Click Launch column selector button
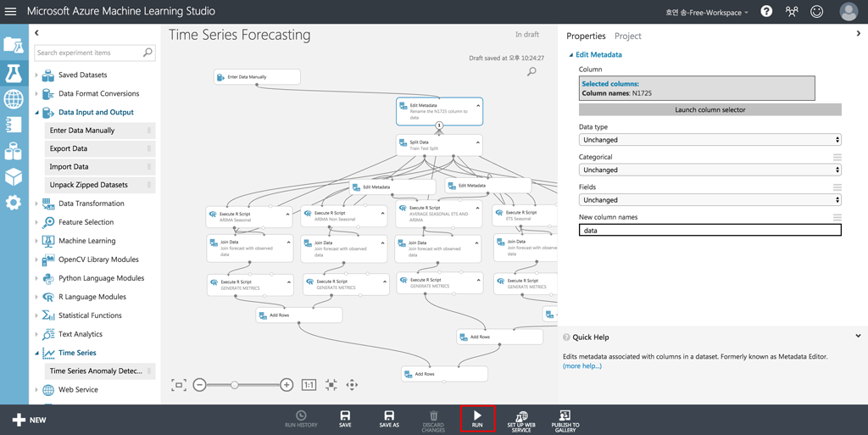 pyautogui.click(x=710, y=109)
